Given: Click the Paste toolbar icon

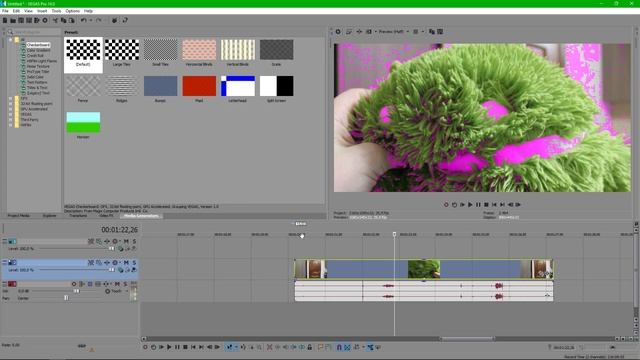Looking at the screenshot, I should pos(71,20).
